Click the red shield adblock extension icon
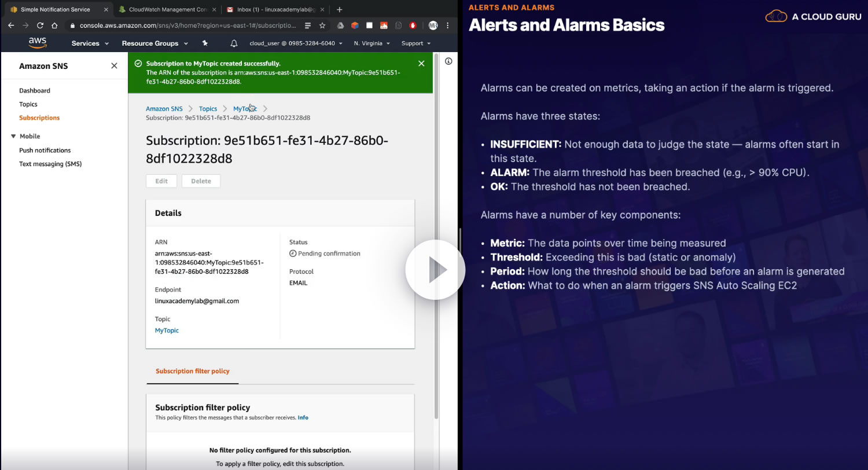 pyautogui.click(x=413, y=25)
